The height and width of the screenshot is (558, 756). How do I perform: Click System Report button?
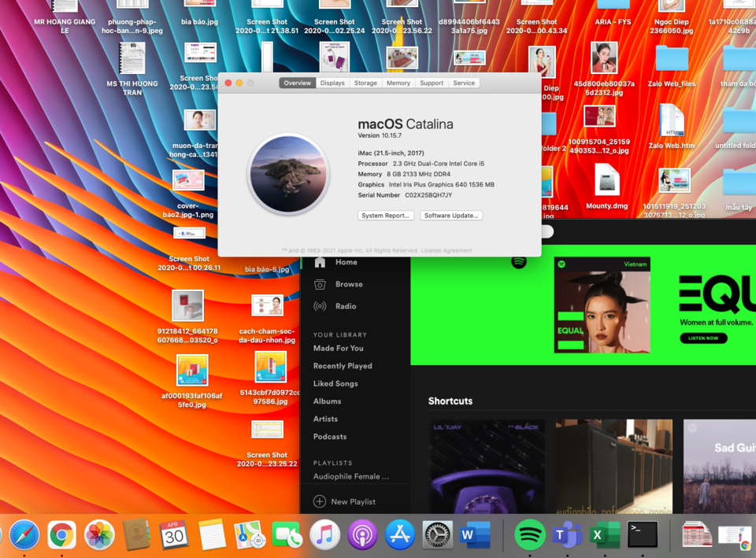tap(386, 216)
